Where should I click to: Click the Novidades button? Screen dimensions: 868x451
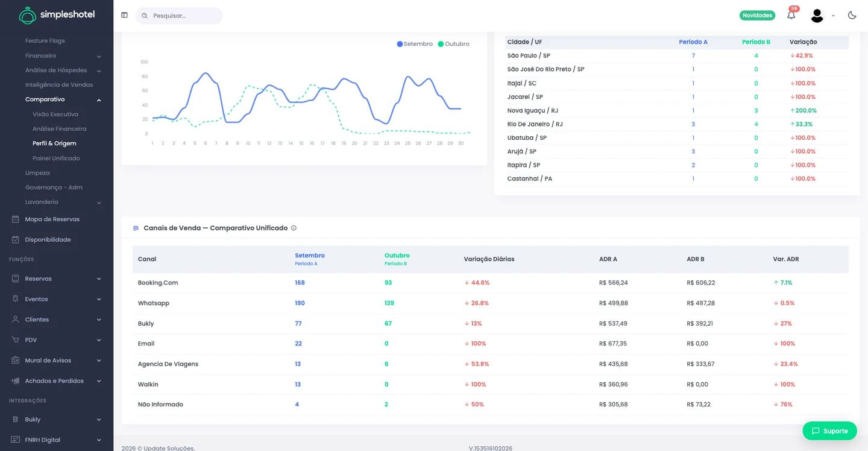[x=757, y=15]
